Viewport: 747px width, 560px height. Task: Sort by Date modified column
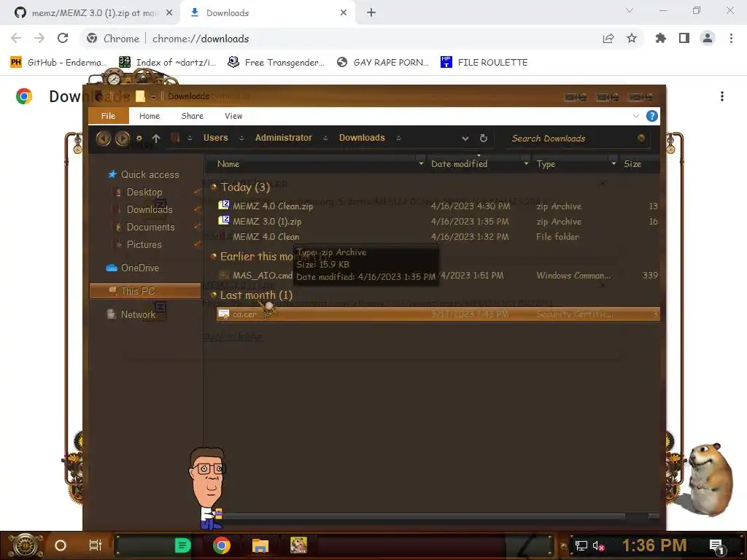tap(460, 164)
